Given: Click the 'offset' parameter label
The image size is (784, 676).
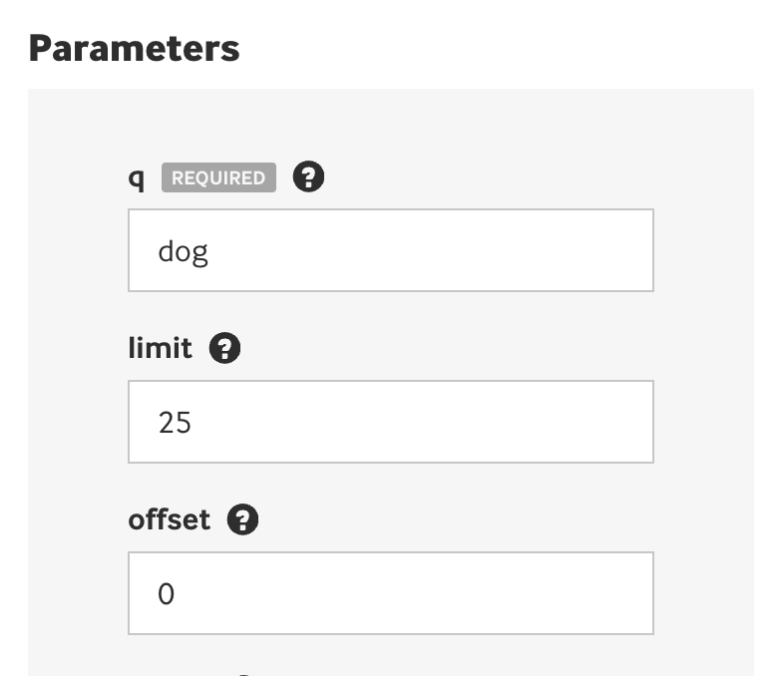Looking at the screenshot, I should tap(170, 519).
